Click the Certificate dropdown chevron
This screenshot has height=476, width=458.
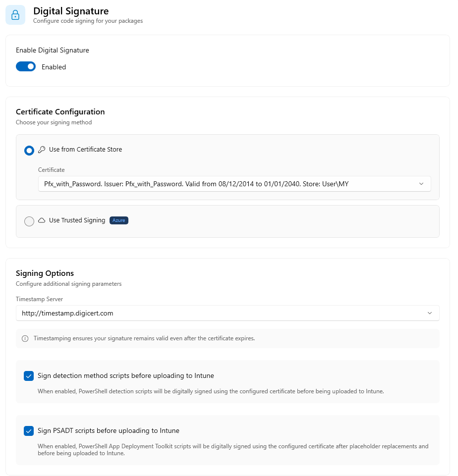click(x=421, y=184)
